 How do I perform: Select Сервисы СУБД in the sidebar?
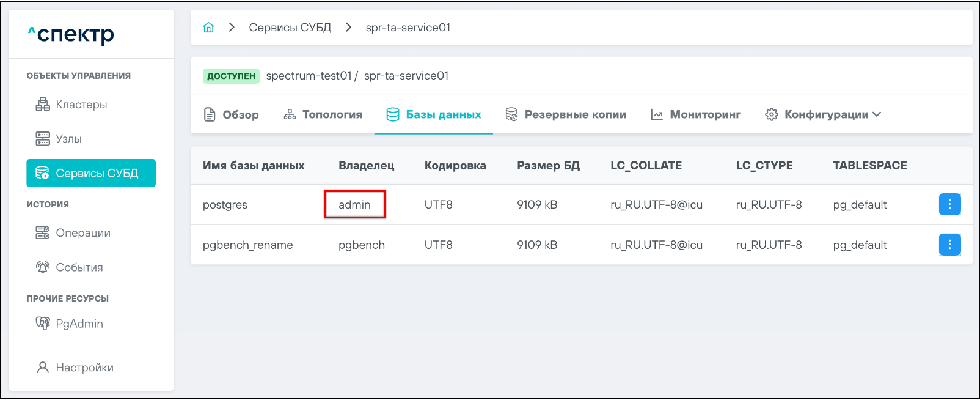(x=91, y=173)
